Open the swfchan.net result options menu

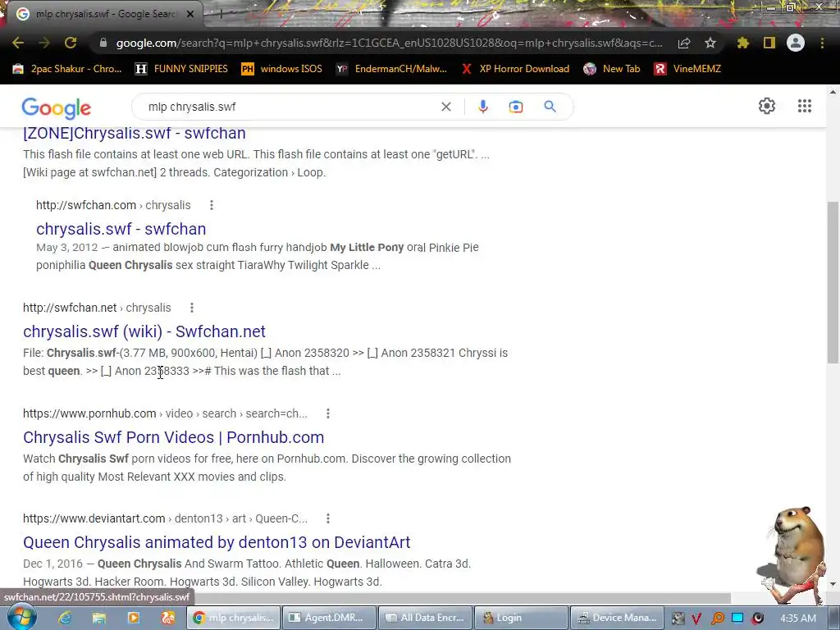192,308
